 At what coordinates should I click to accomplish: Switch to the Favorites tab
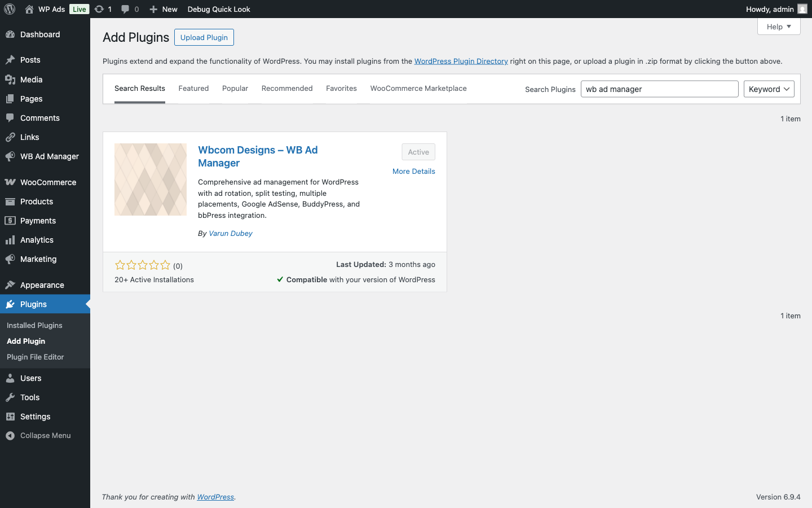tap(341, 89)
